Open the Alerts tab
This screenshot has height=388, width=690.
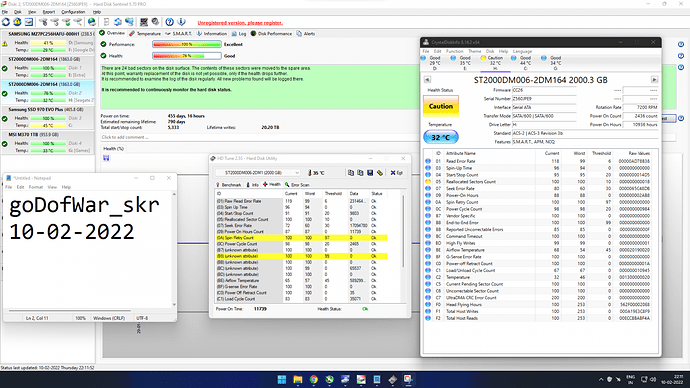[x=306, y=33]
